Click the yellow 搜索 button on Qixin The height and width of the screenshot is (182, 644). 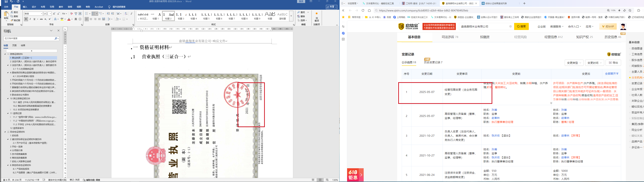click(x=521, y=26)
